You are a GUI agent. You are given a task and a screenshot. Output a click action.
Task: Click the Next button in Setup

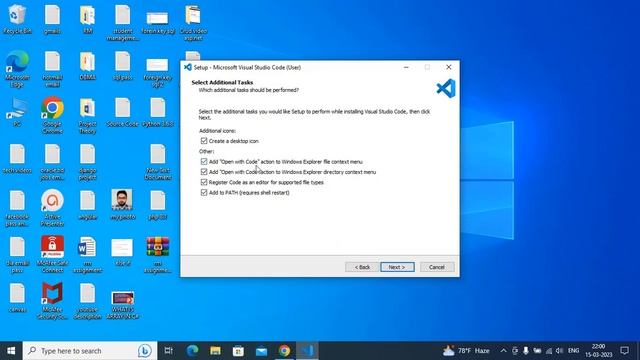pyautogui.click(x=397, y=267)
